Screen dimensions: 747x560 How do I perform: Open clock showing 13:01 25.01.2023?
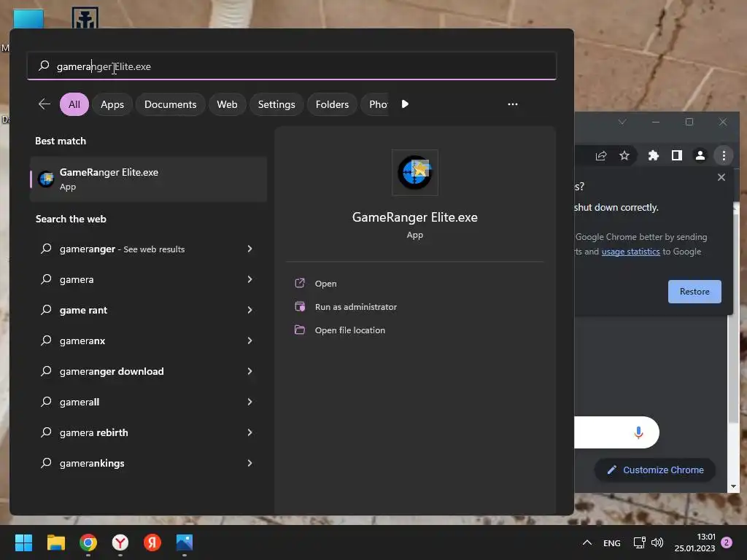pyautogui.click(x=694, y=542)
